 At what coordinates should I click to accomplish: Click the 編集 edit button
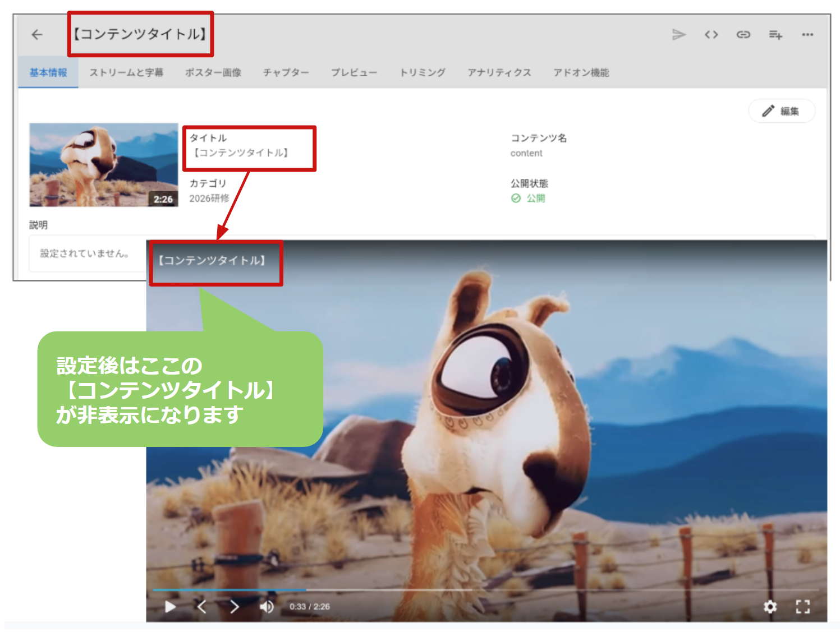[782, 111]
